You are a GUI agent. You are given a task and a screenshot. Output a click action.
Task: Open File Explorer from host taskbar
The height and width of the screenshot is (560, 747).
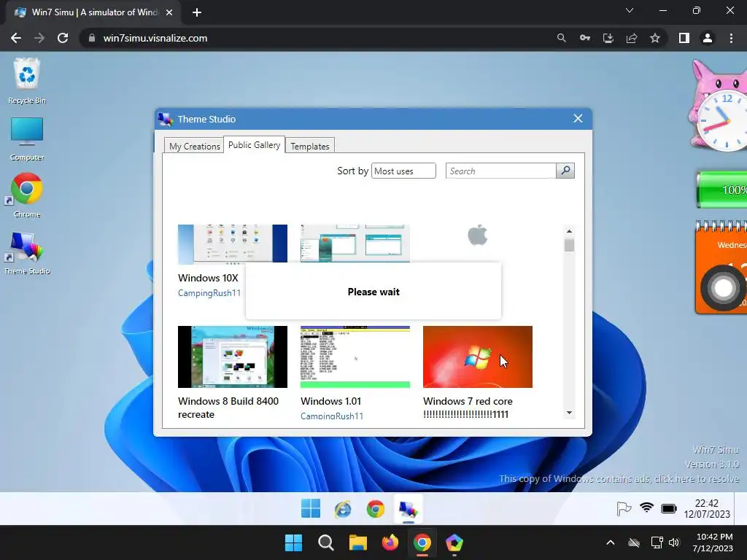pos(357,542)
